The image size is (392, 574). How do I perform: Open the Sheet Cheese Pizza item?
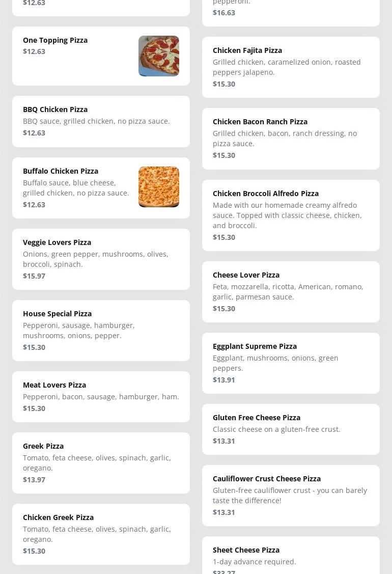click(x=291, y=556)
